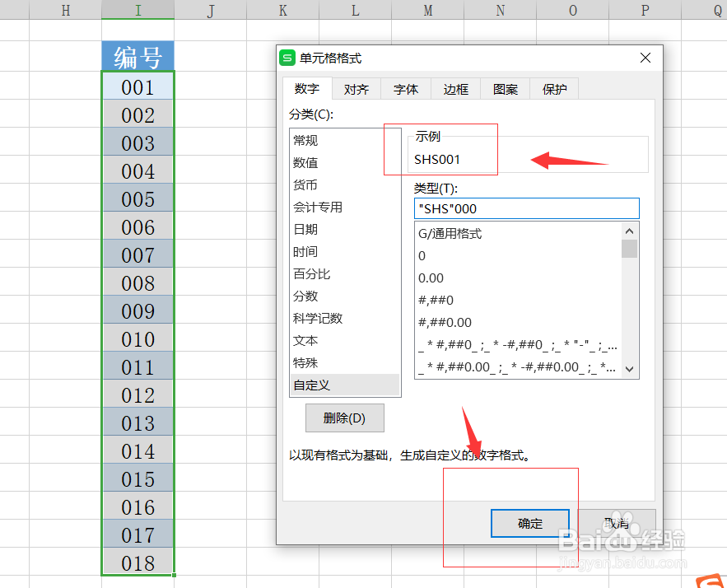Switch to the 对齐 tab
The width and height of the screenshot is (727, 588).
[x=356, y=89]
